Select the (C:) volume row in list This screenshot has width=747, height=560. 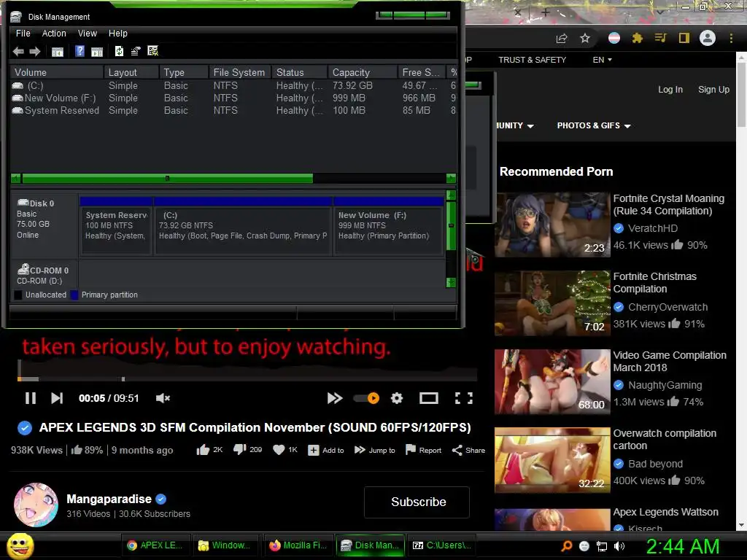(x=233, y=86)
